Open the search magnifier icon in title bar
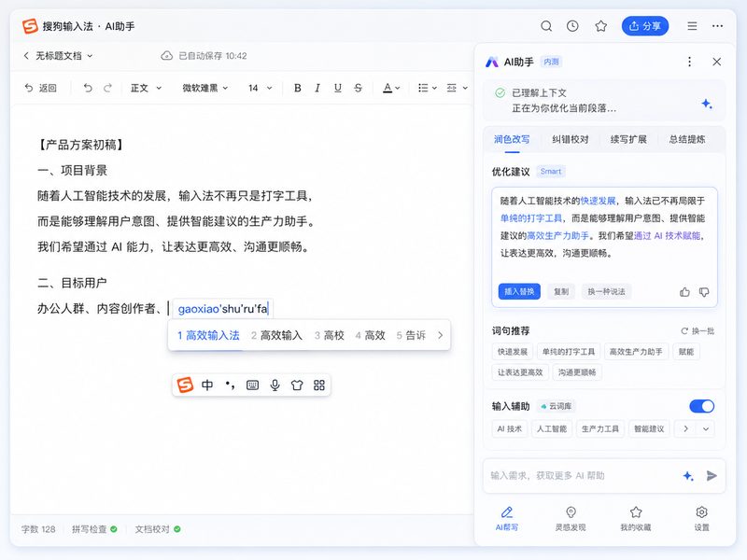Image resolution: width=747 pixels, height=560 pixels. tap(546, 26)
